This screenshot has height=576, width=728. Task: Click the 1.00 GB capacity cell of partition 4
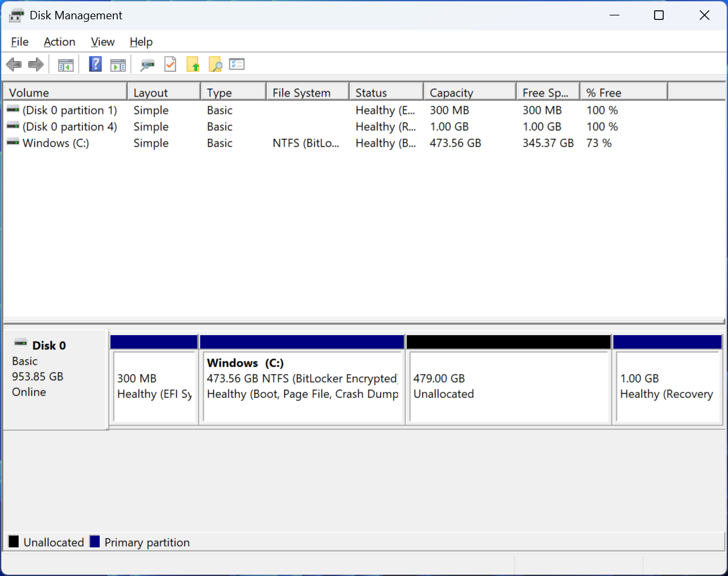pos(449,126)
